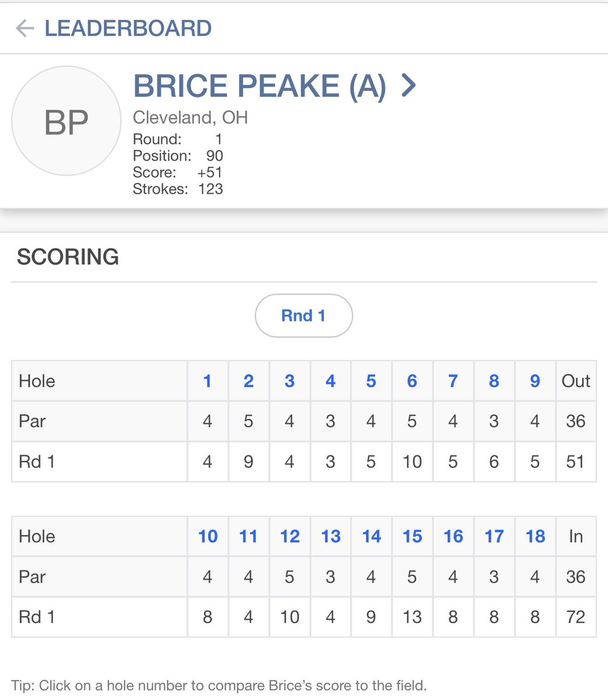Screen dimensions: 608x700
Task: Open hole 16 details
Action: (453, 536)
